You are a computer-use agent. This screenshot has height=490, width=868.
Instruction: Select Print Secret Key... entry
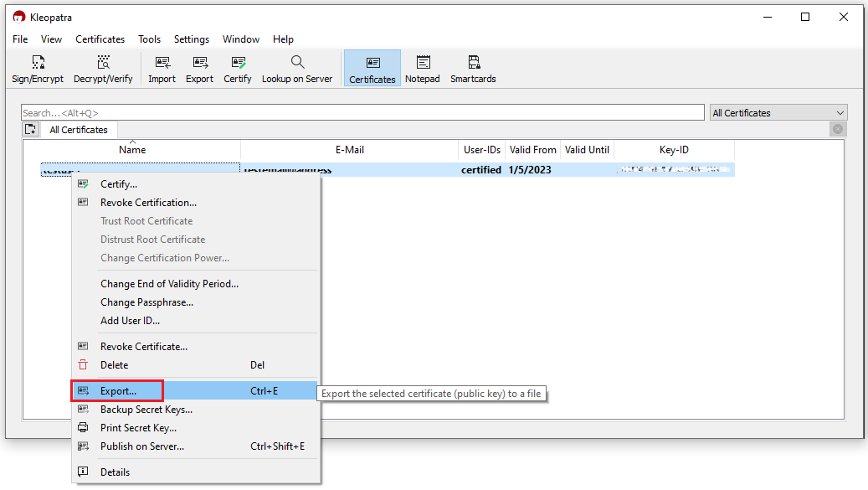196,428
